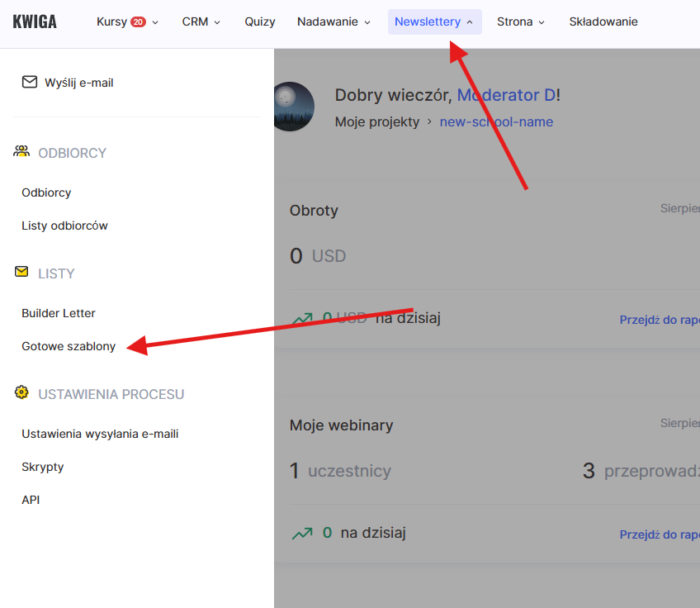Click the envelope icon beside Wyślij e-mail
This screenshot has height=608, width=700.
30,82
